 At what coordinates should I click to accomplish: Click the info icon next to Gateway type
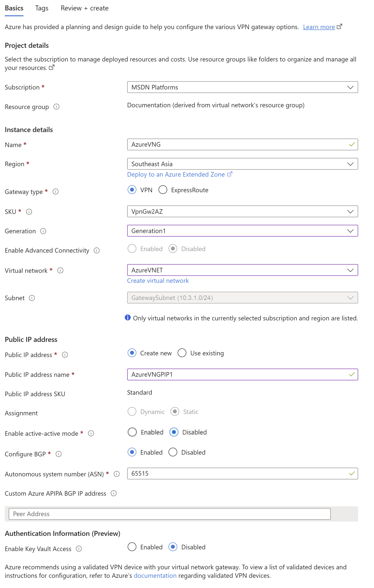[x=55, y=192]
